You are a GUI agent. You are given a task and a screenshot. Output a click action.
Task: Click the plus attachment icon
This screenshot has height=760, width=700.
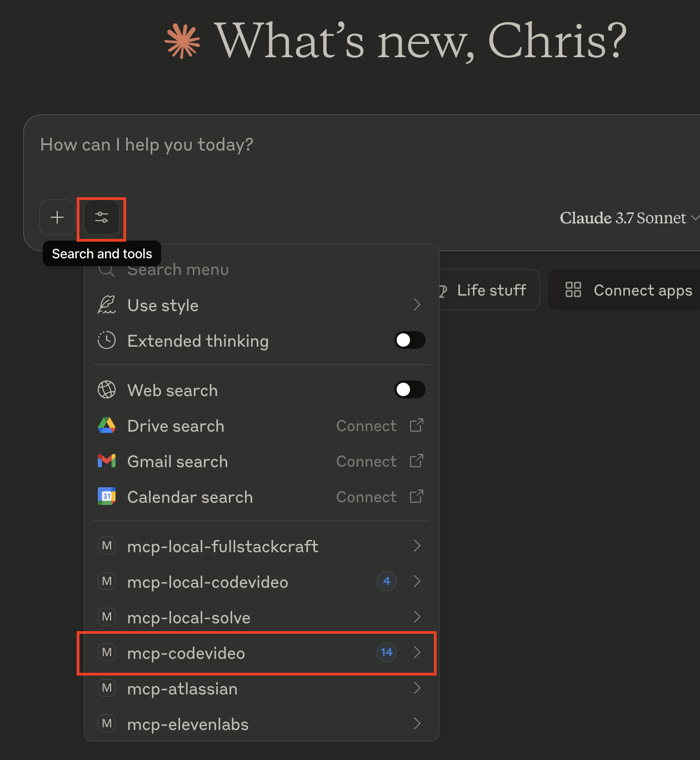[x=57, y=218]
